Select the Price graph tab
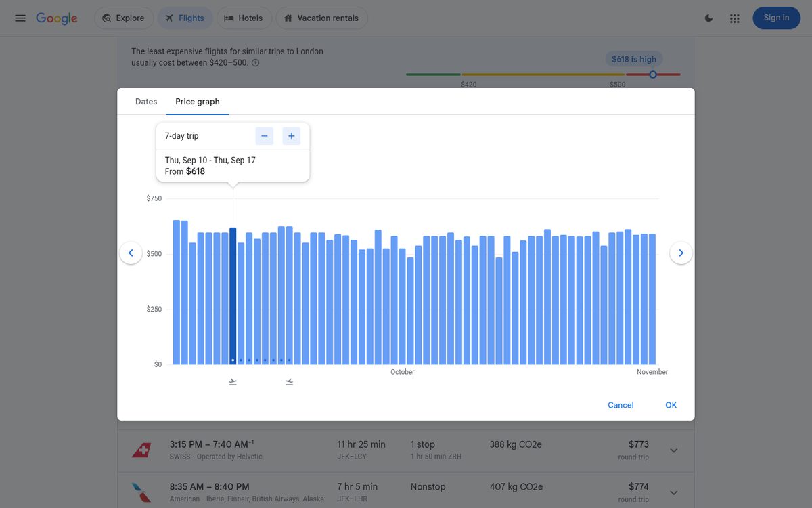 (198, 102)
